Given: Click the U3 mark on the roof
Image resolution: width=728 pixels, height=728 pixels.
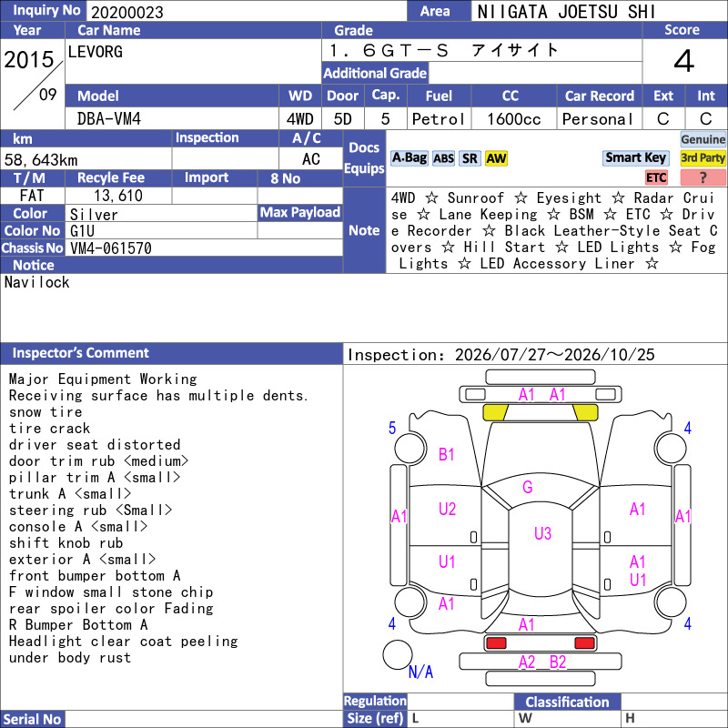Looking at the screenshot, I should [x=542, y=533].
